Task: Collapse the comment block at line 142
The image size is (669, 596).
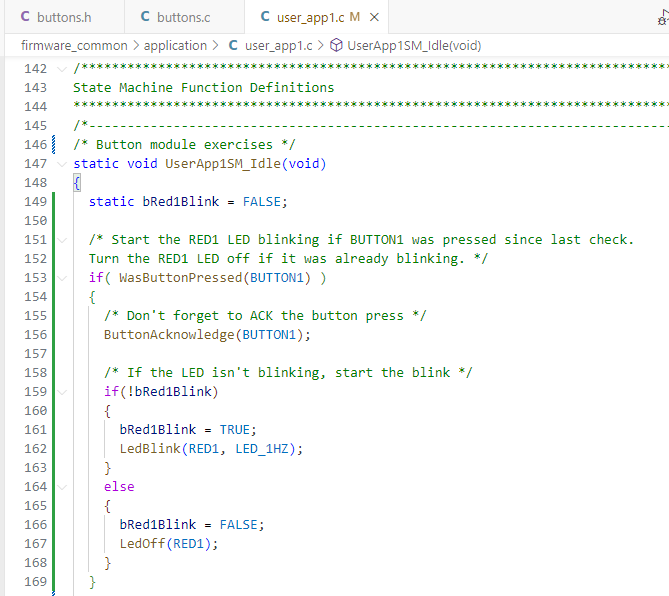Action: 62,69
